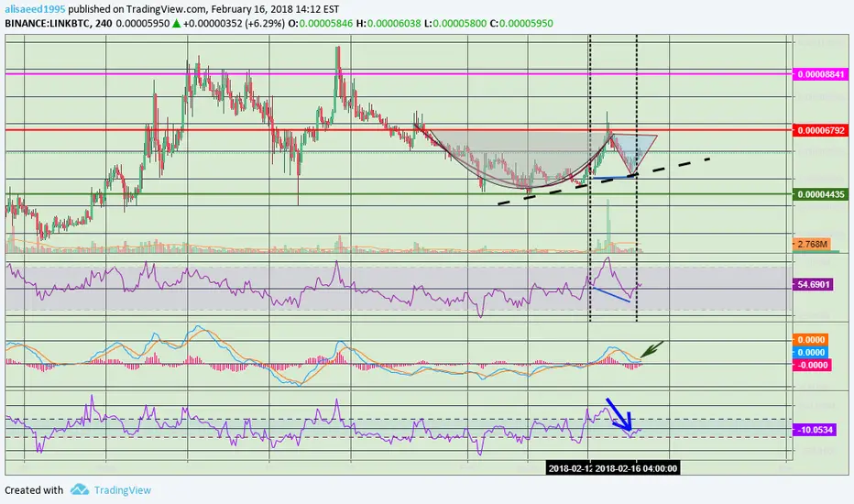Viewport: 854px width, 504px height.
Task: Select the close value C:0.00005950
Action: click(521, 24)
